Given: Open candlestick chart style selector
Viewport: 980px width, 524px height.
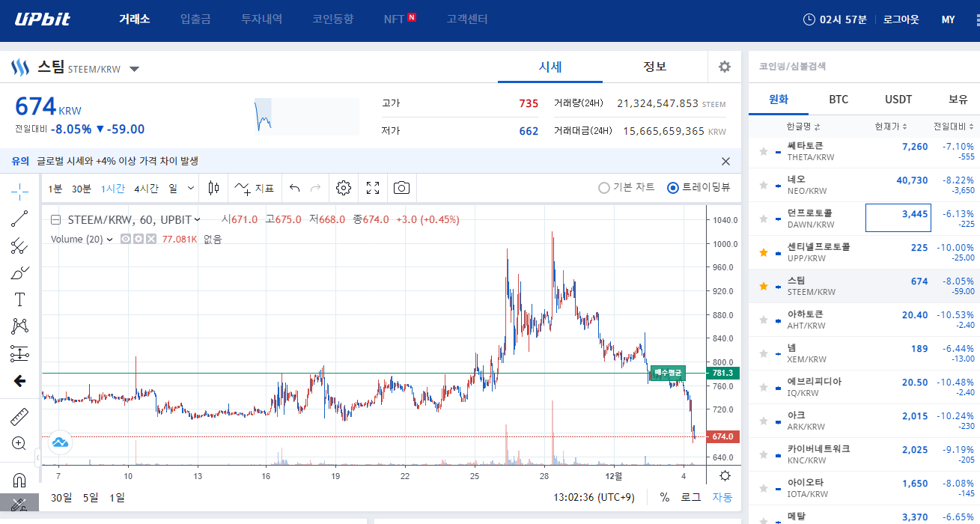Looking at the screenshot, I should click(213, 188).
